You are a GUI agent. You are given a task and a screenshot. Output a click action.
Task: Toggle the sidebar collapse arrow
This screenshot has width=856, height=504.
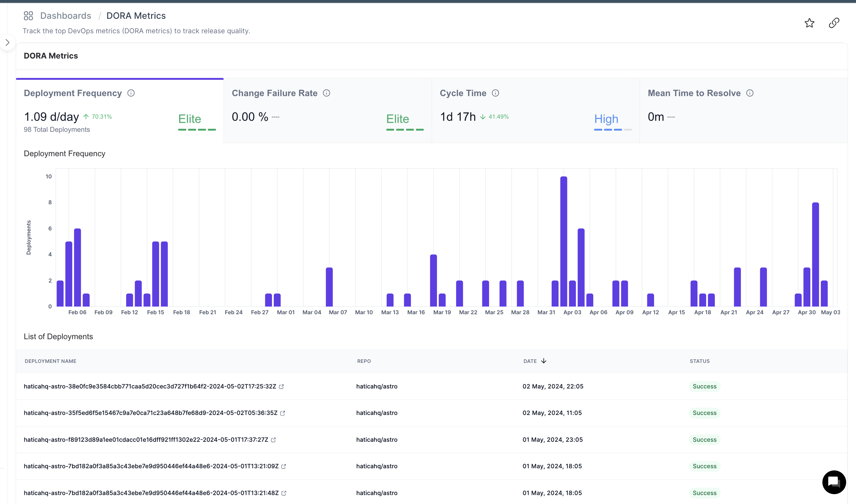[7, 43]
